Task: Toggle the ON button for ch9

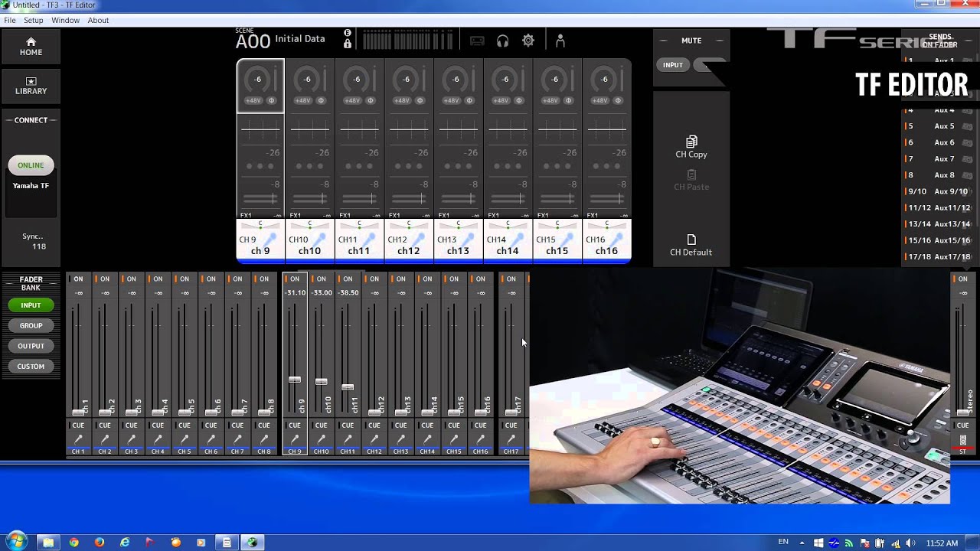Action: pos(295,279)
